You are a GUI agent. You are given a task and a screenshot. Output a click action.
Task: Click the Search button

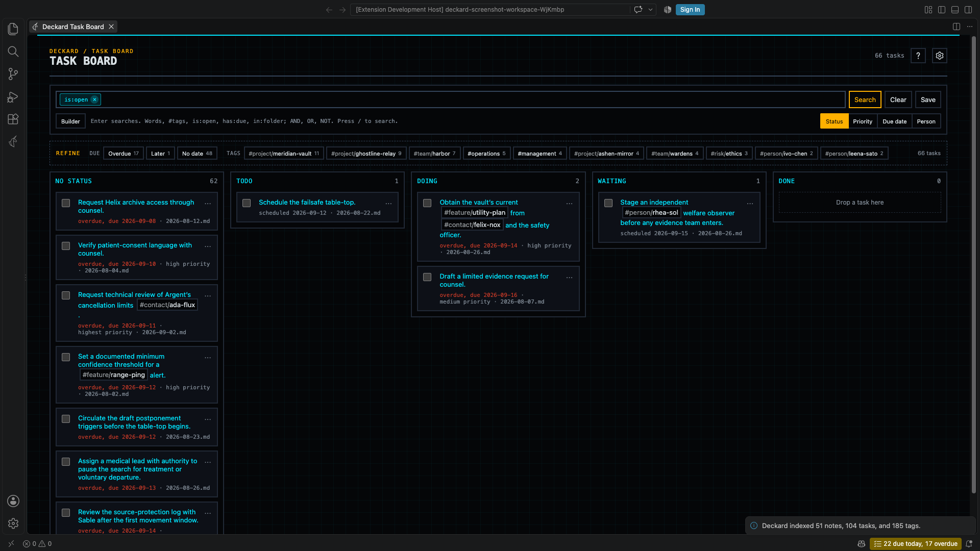pyautogui.click(x=865, y=99)
